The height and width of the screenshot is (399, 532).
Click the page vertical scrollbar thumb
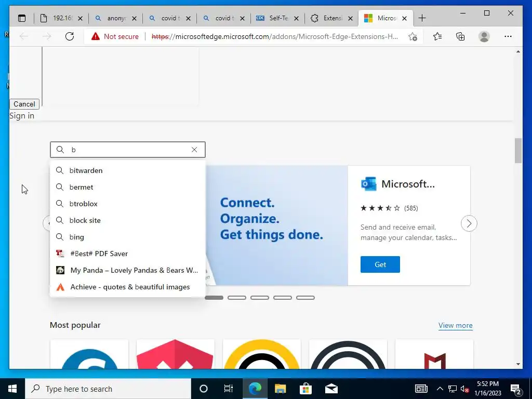[x=518, y=151]
